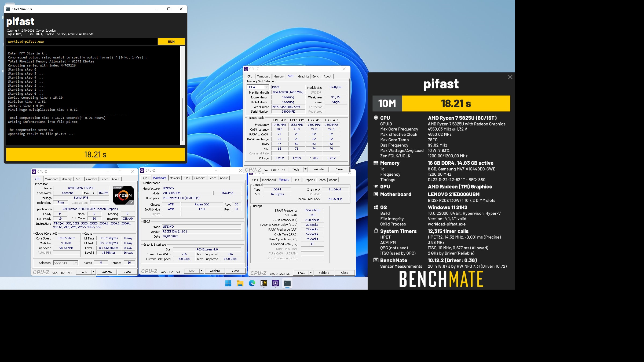This screenshot has width=644, height=362.
Task: Click Close in CPU-Z Memory window
Action: [345, 273]
